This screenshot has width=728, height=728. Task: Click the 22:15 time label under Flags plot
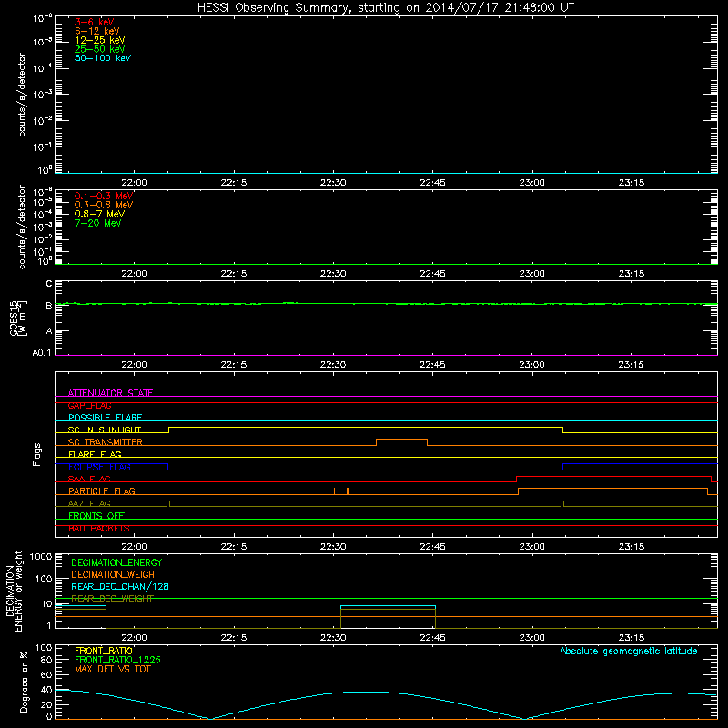234,547
